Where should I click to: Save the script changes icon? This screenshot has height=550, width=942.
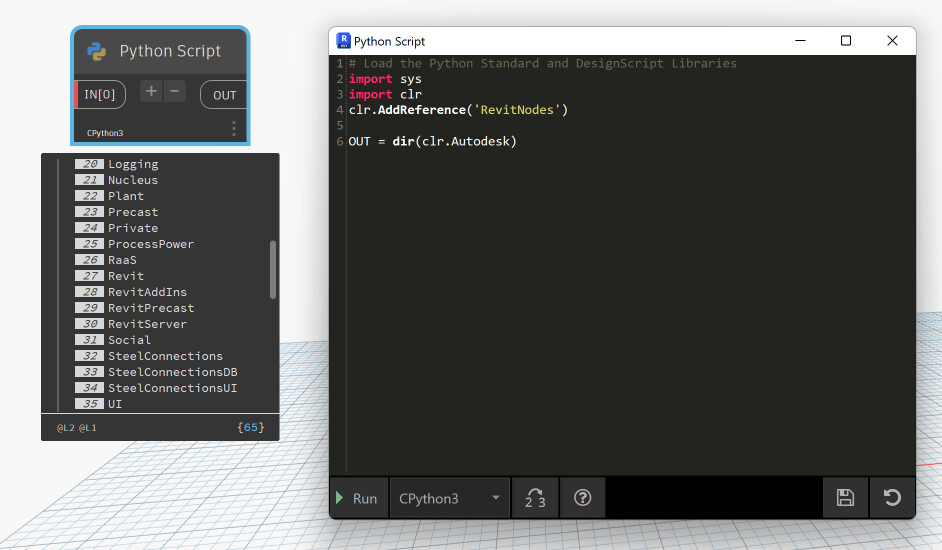pyautogui.click(x=845, y=498)
